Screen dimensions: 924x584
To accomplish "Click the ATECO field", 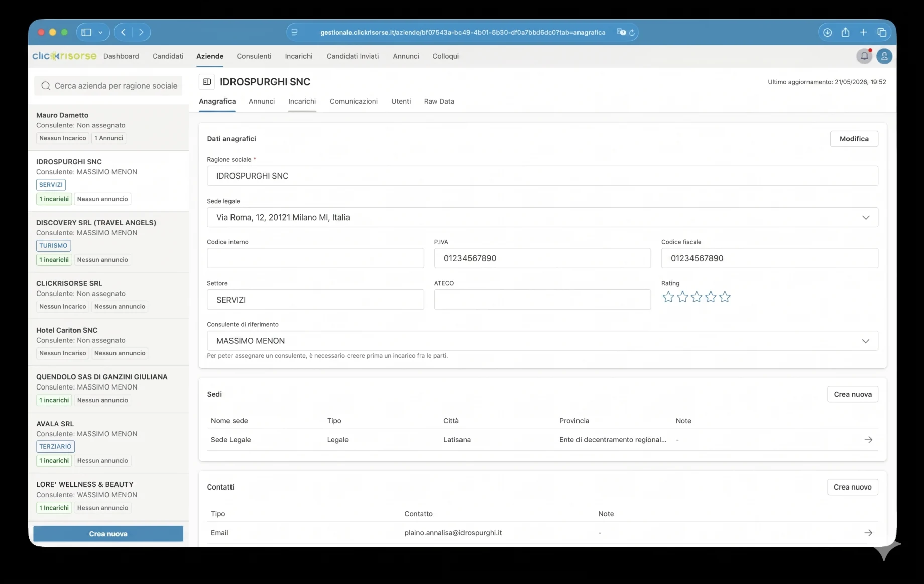I will [x=542, y=300].
